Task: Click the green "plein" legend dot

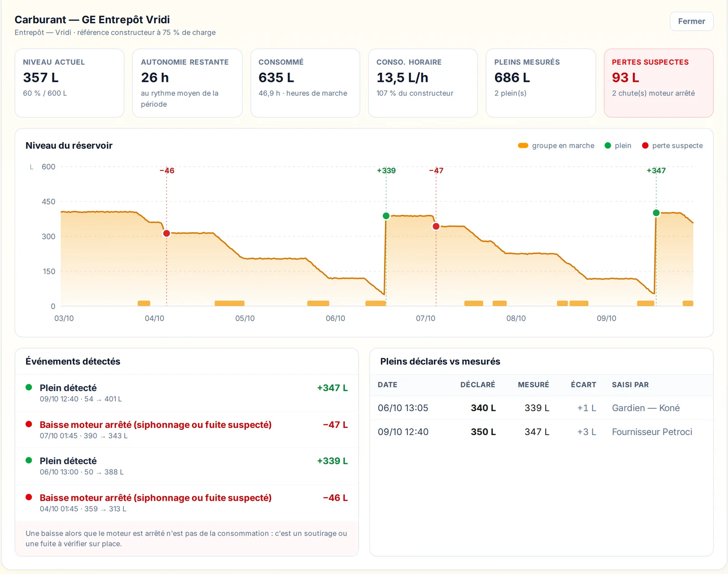Action: click(607, 146)
